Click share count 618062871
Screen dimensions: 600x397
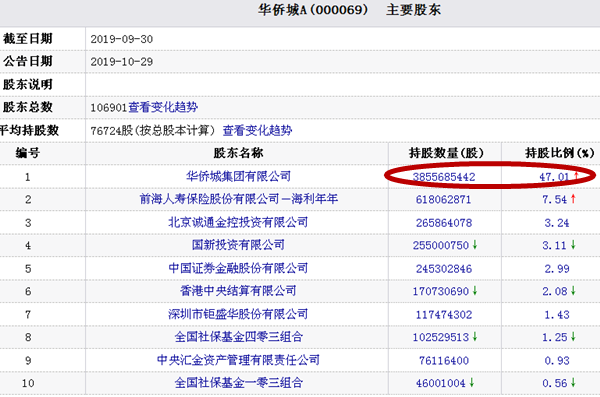pyautogui.click(x=443, y=199)
